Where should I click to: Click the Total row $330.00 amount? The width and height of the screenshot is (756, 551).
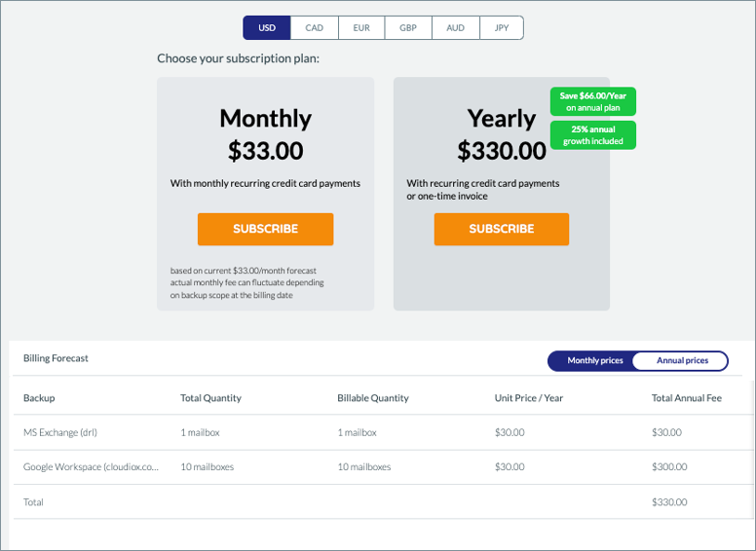point(669,502)
